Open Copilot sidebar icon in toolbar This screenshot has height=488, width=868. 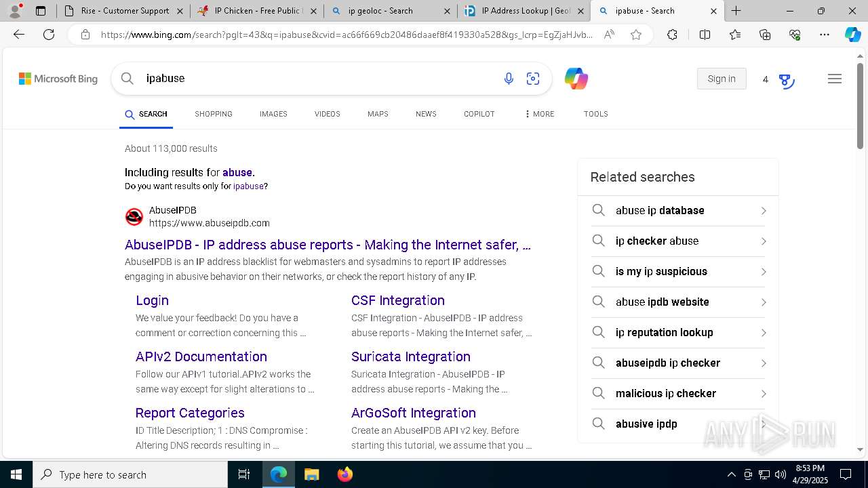(x=852, y=35)
